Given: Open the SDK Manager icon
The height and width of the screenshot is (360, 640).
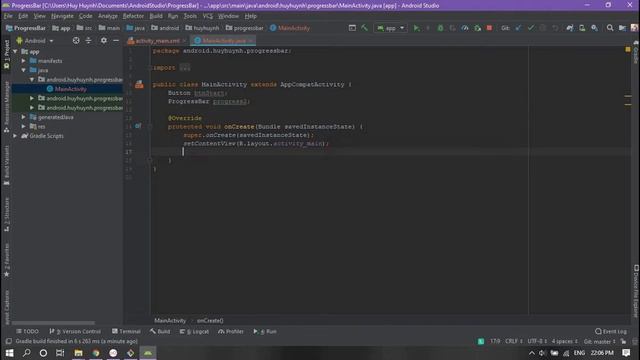Looking at the screenshot, I should [x=594, y=28].
